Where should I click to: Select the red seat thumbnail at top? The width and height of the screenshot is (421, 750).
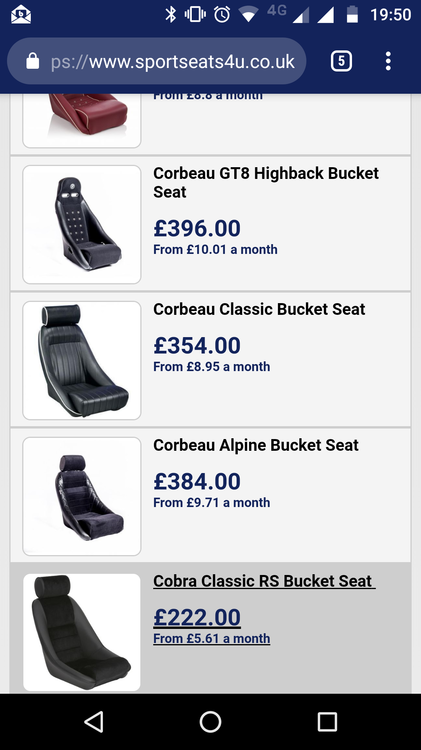click(82, 120)
